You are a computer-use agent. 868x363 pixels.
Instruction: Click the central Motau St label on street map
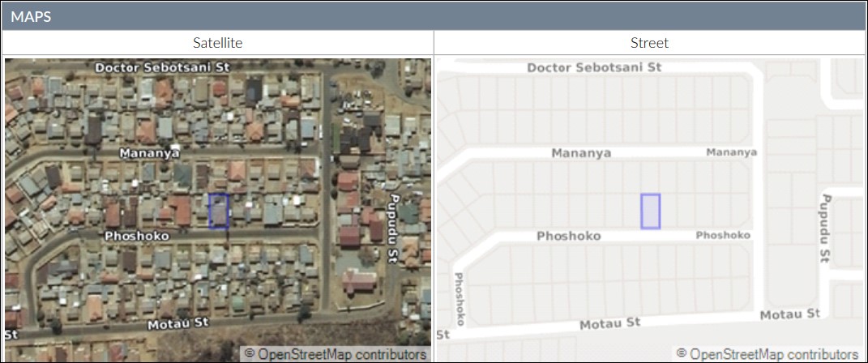(x=610, y=323)
